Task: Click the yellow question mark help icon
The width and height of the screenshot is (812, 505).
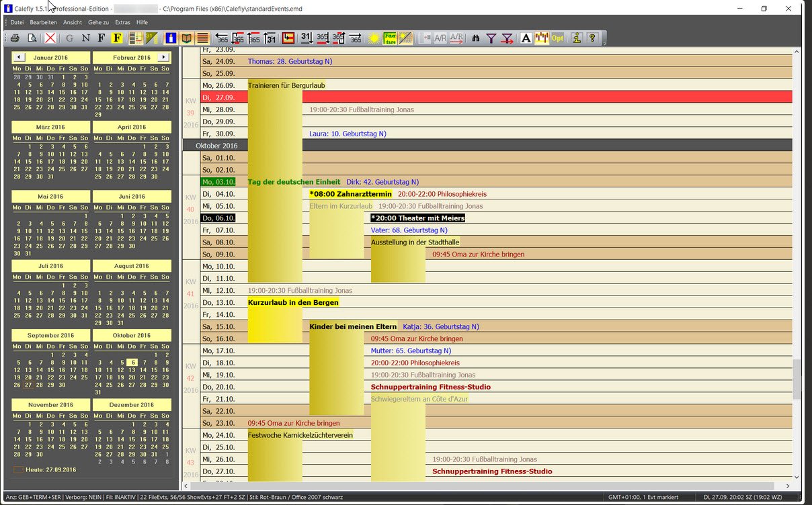Action: coord(592,38)
